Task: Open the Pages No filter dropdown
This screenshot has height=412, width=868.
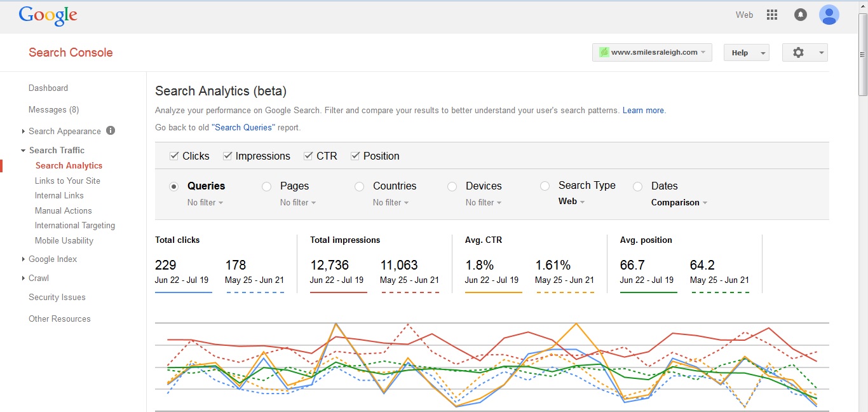Action: [298, 202]
